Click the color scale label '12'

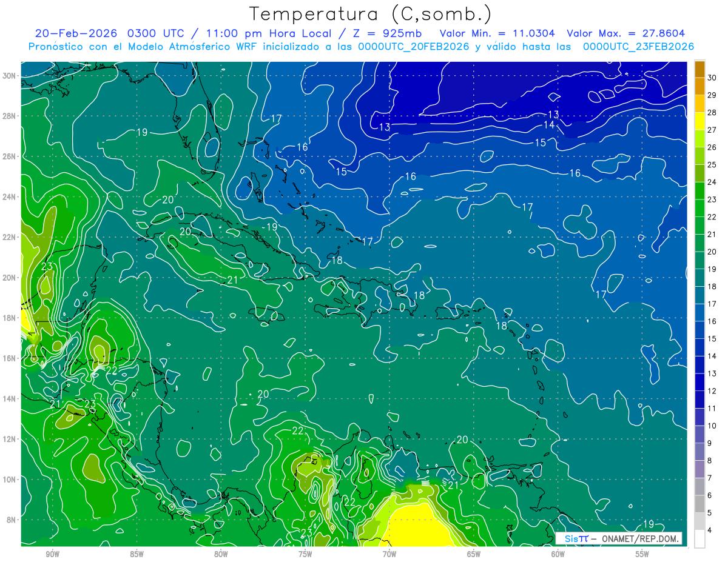tap(712, 391)
